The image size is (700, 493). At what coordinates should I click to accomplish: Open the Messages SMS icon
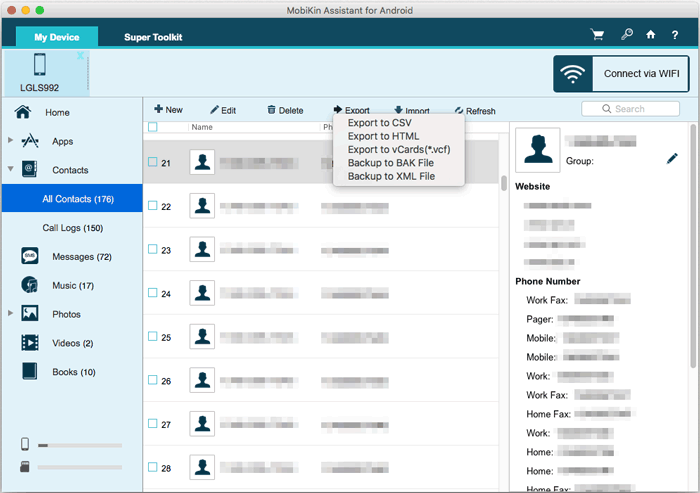coord(30,256)
